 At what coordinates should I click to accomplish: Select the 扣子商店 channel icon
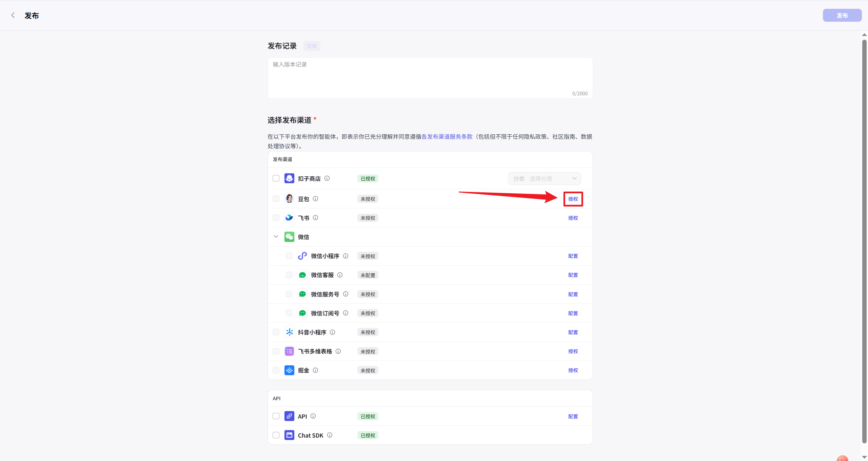point(289,178)
